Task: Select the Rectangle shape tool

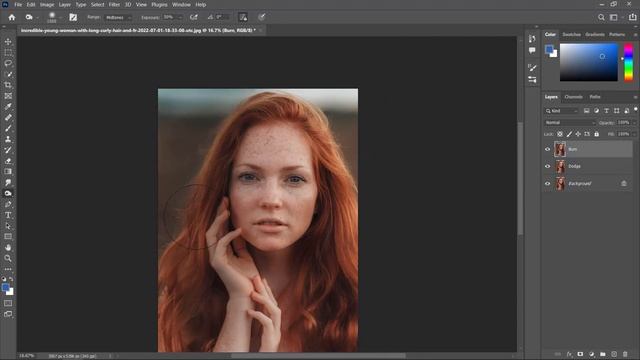Action: click(x=8, y=236)
